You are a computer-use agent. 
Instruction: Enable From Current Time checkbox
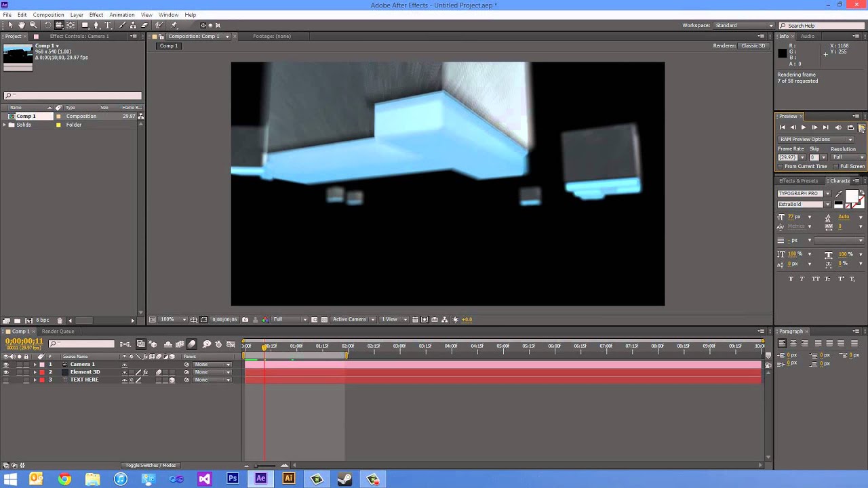pos(781,166)
